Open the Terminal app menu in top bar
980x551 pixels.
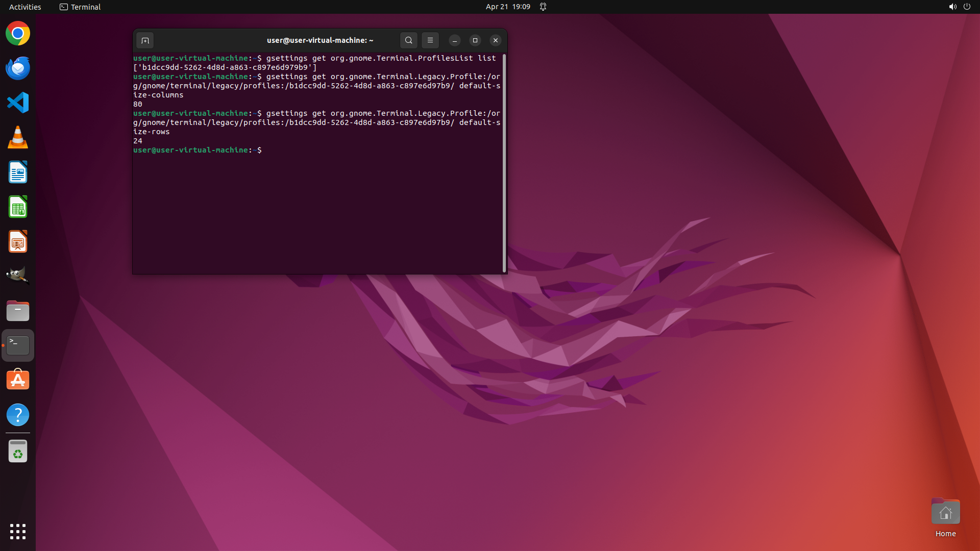tap(80, 7)
